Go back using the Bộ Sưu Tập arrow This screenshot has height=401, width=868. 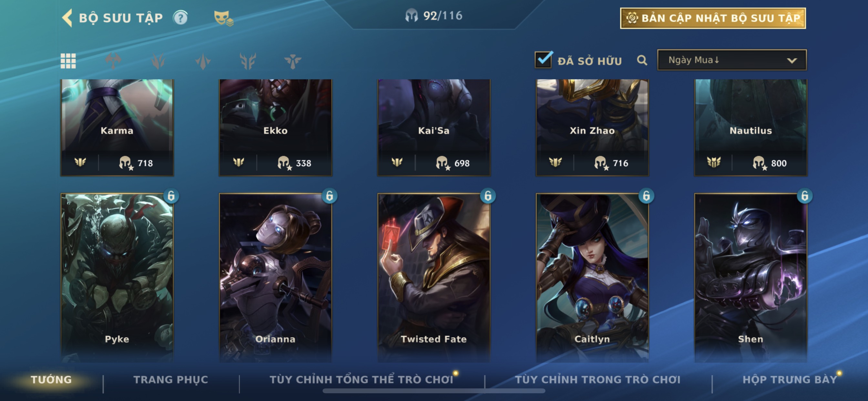click(67, 17)
